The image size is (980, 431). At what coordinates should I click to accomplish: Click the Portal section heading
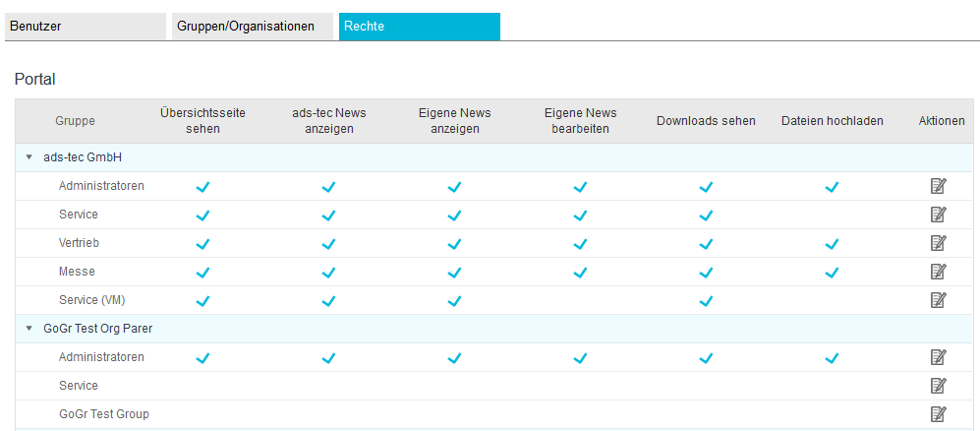coord(35,80)
